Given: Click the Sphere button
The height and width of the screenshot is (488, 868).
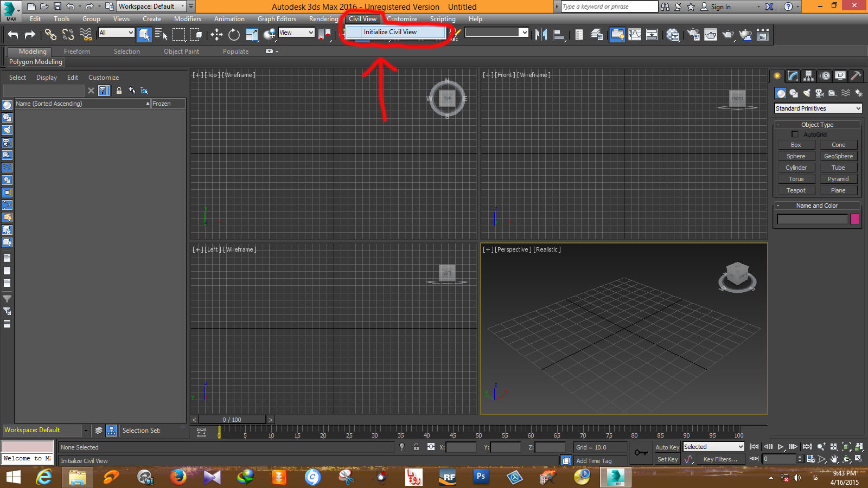Looking at the screenshot, I should tap(796, 156).
